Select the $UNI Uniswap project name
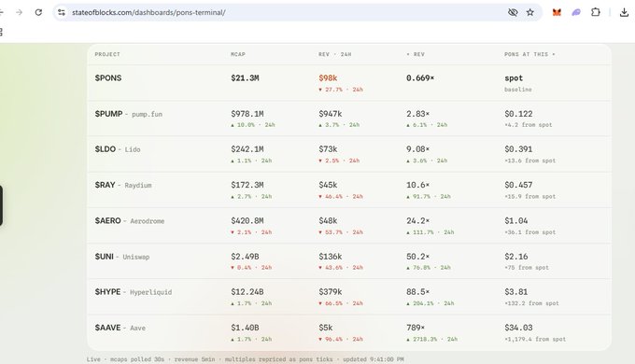The width and height of the screenshot is (635, 364). tap(122, 257)
